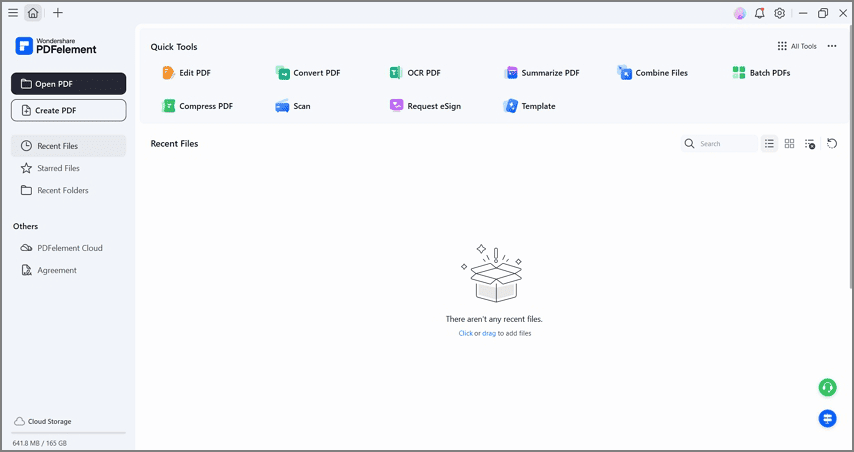Image resolution: width=854 pixels, height=452 pixels.
Task: Select Starred Files in sidebar
Action: click(x=69, y=168)
